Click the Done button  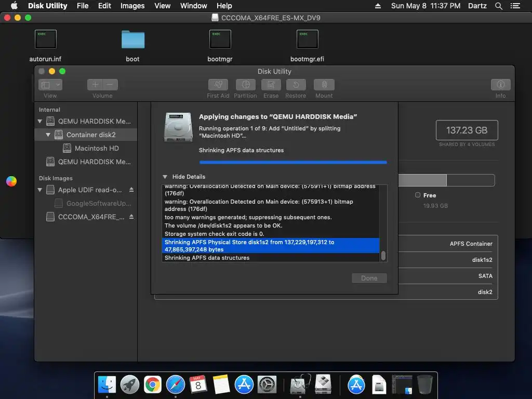369,278
